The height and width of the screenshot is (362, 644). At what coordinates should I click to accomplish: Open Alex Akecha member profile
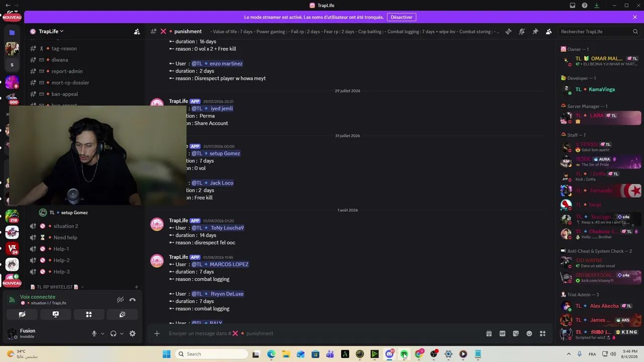tap(601, 306)
